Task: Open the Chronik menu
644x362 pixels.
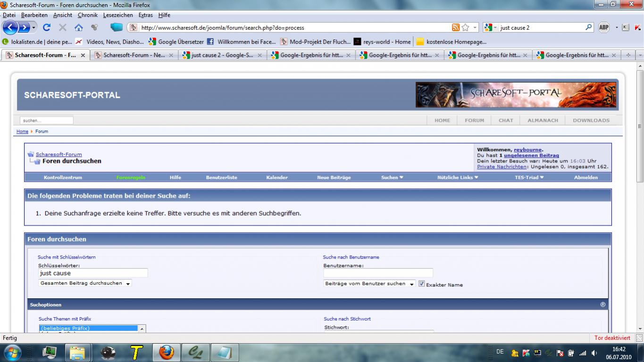Action: (x=87, y=15)
